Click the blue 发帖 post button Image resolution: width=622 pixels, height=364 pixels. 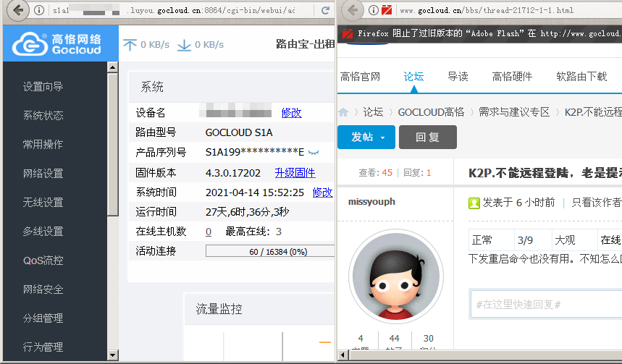coord(366,137)
